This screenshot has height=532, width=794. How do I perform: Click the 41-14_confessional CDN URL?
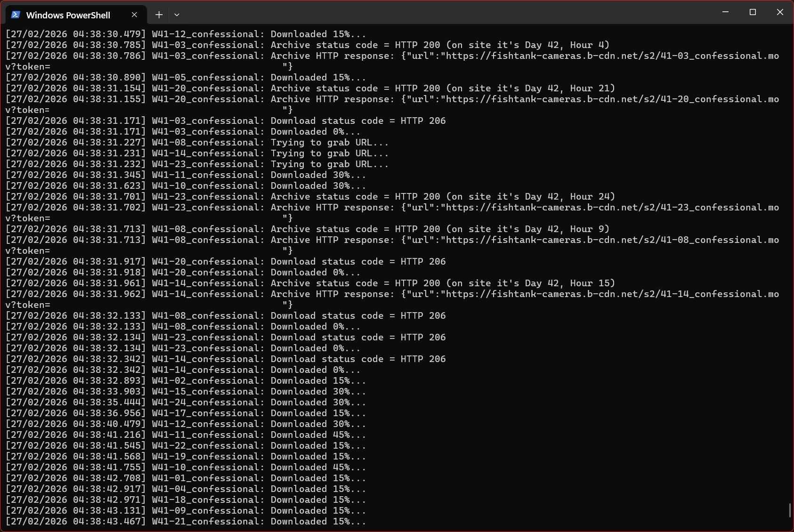(x=612, y=294)
